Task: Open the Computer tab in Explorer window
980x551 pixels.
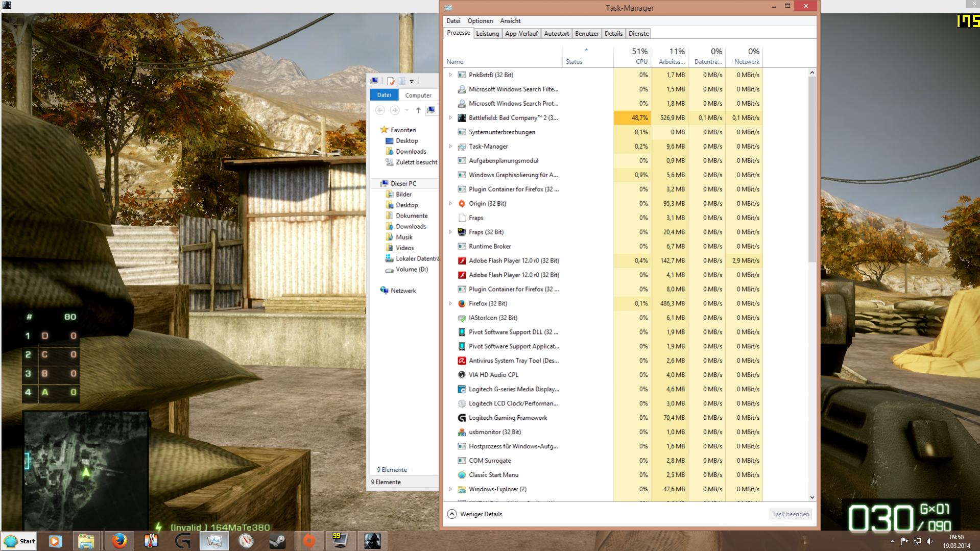Action: coord(418,95)
